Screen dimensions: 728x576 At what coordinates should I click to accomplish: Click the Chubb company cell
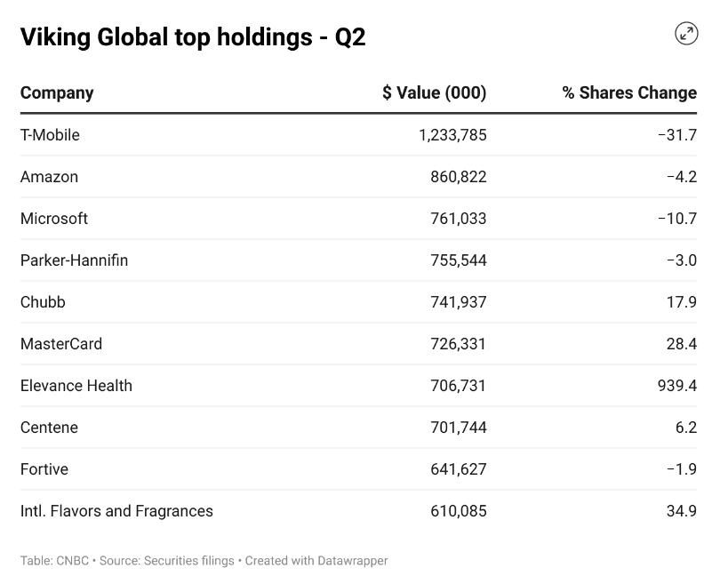pyautogui.click(x=43, y=302)
